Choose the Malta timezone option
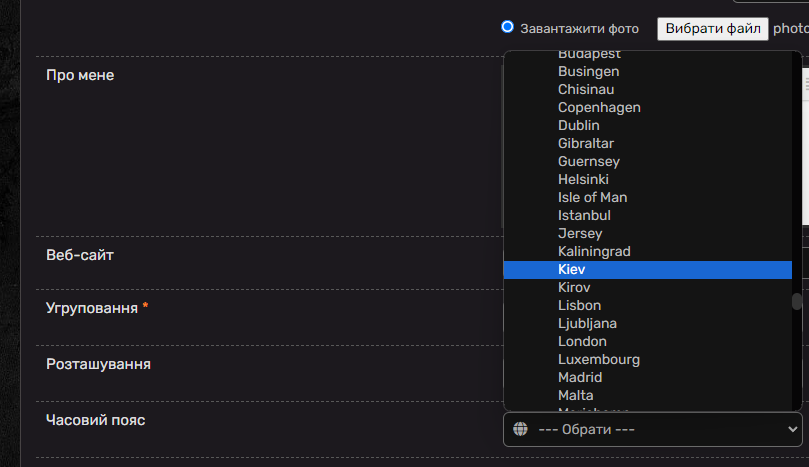The image size is (809, 467). pyautogui.click(x=648, y=396)
